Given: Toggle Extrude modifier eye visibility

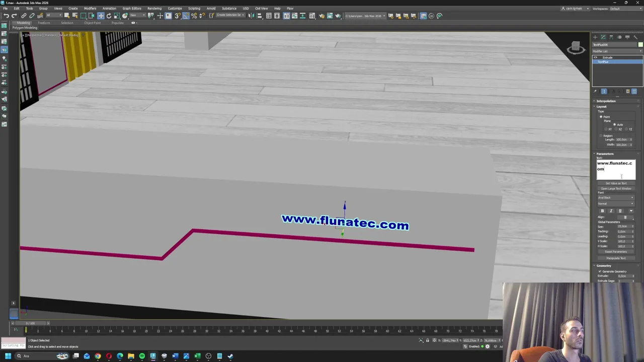Looking at the screenshot, I should (x=596, y=58).
